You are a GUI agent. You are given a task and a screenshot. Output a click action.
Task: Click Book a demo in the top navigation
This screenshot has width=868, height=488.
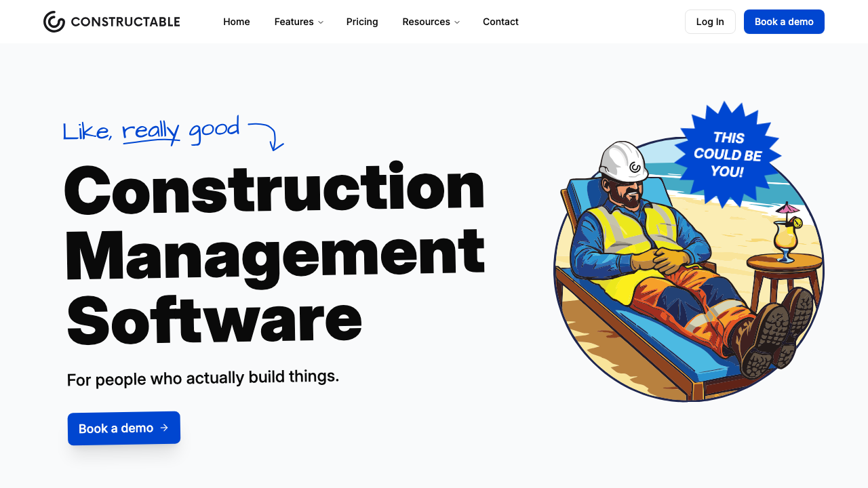[x=784, y=22]
